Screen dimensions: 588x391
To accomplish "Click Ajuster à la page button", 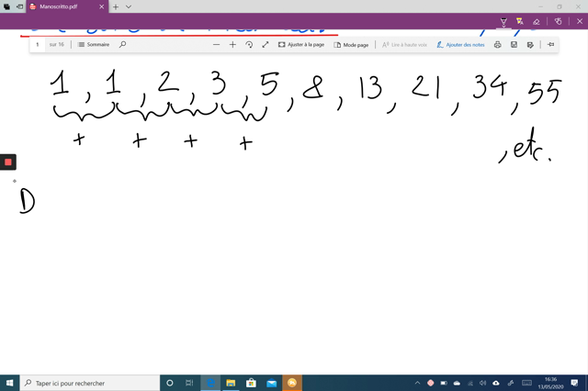I will (301, 44).
